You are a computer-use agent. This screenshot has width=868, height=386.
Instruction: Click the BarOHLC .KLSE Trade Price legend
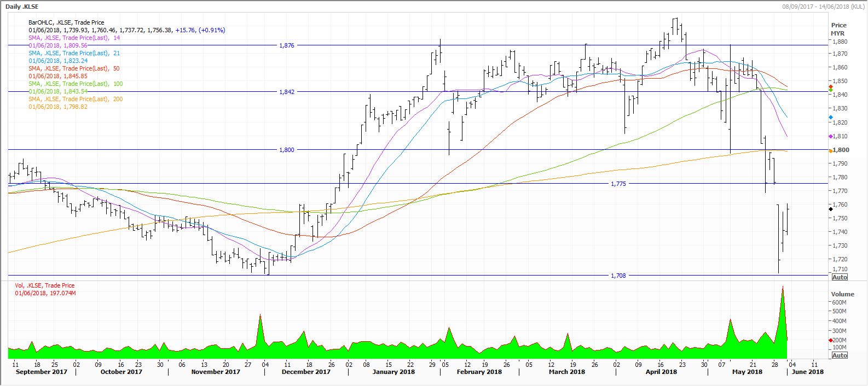66,23
